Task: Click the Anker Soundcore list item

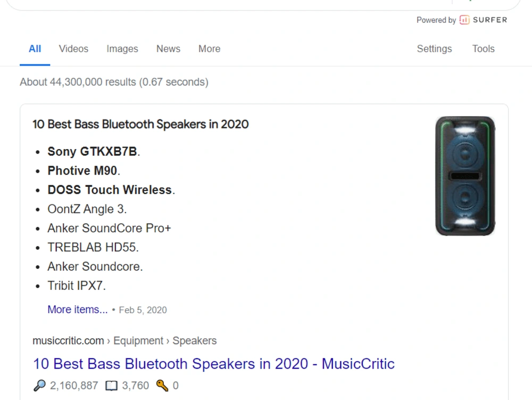Action: point(95,266)
